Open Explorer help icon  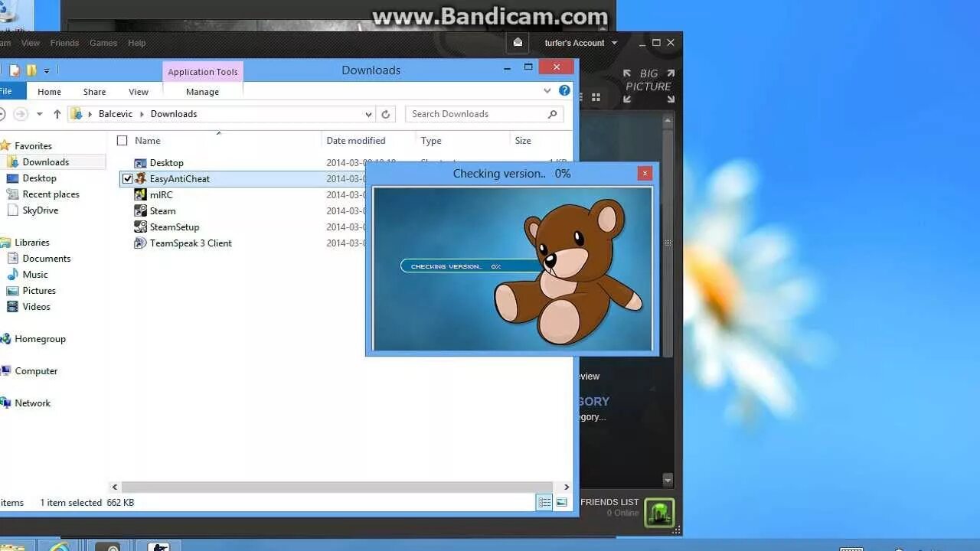(x=564, y=90)
